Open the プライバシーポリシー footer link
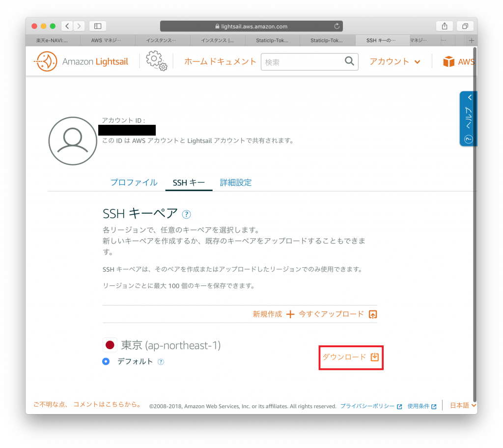 371,406
